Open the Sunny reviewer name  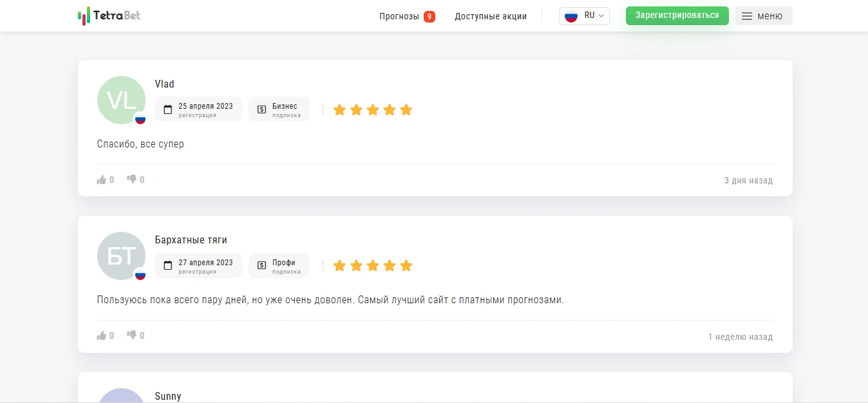[168, 396]
